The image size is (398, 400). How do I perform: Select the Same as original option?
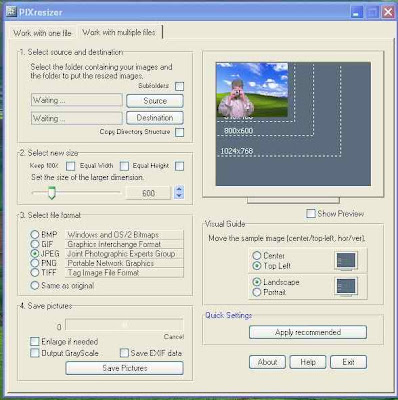pos(35,285)
